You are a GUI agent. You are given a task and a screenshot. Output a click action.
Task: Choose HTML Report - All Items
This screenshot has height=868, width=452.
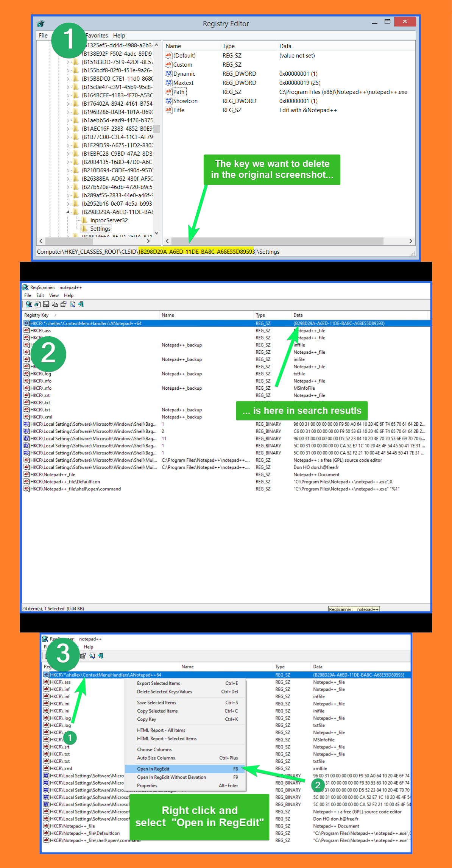pos(185,730)
